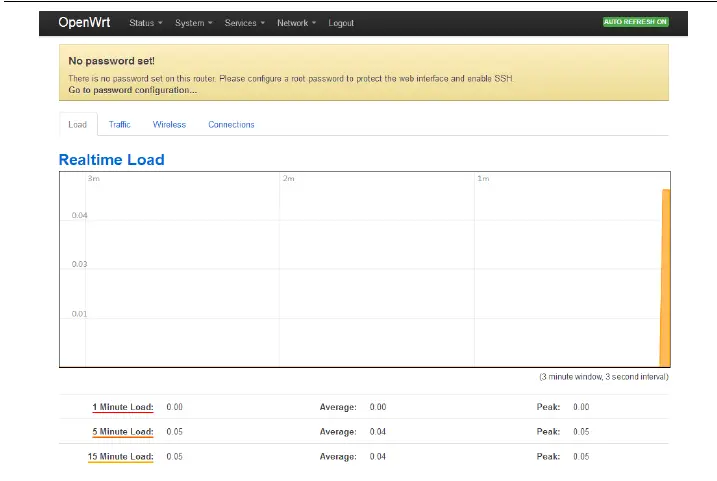This screenshot has width=717, height=481.
Task: Go to password configuration link
Action: pyautogui.click(x=132, y=90)
